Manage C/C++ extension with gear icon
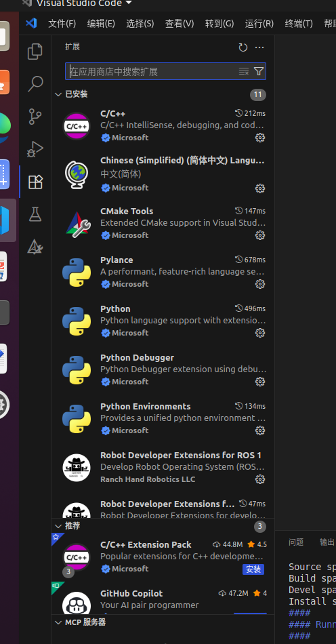The height and width of the screenshot is (644, 336). 260,138
